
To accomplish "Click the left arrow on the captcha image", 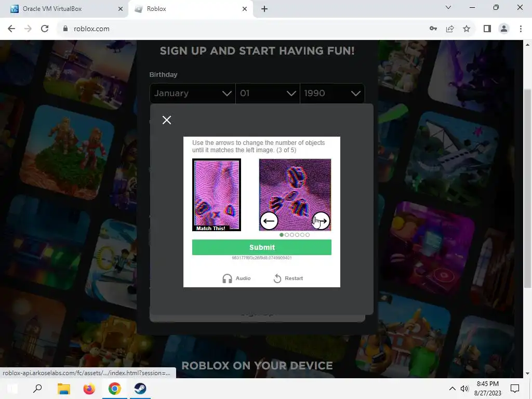I will click(269, 221).
